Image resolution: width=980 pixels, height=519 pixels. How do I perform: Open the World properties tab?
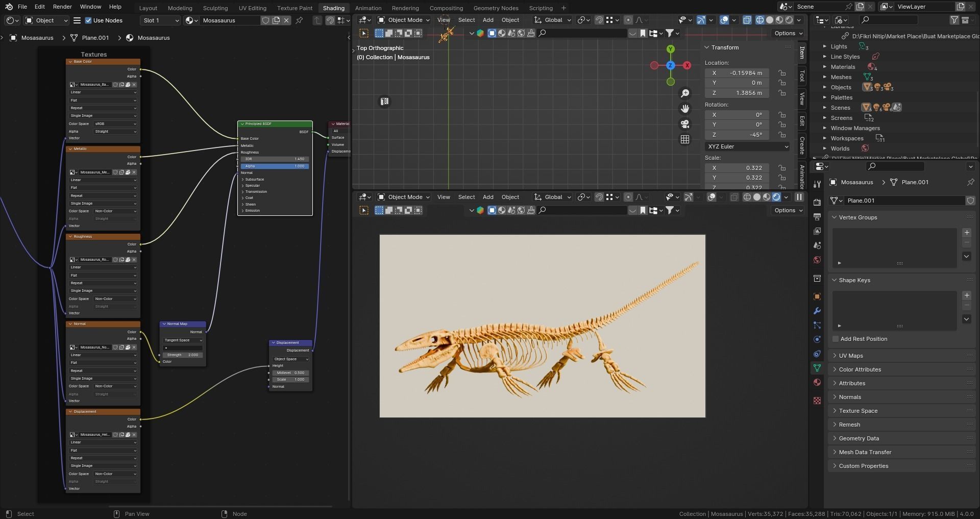(x=817, y=260)
